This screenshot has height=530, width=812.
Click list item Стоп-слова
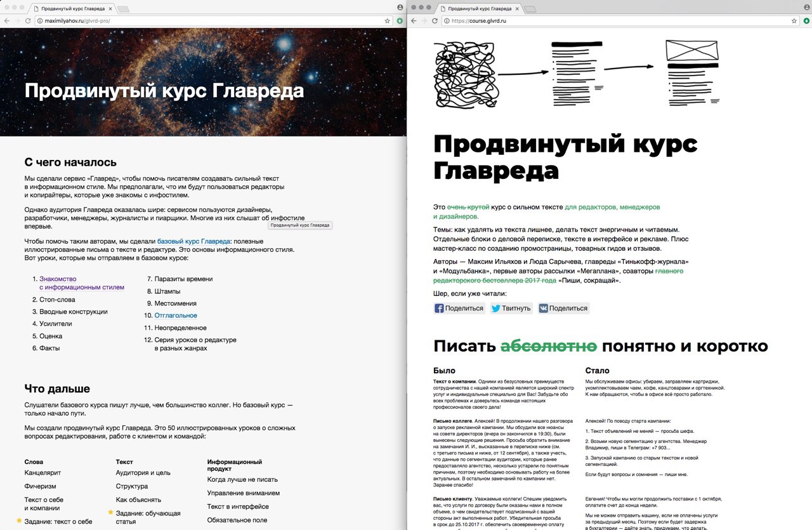pyautogui.click(x=57, y=300)
